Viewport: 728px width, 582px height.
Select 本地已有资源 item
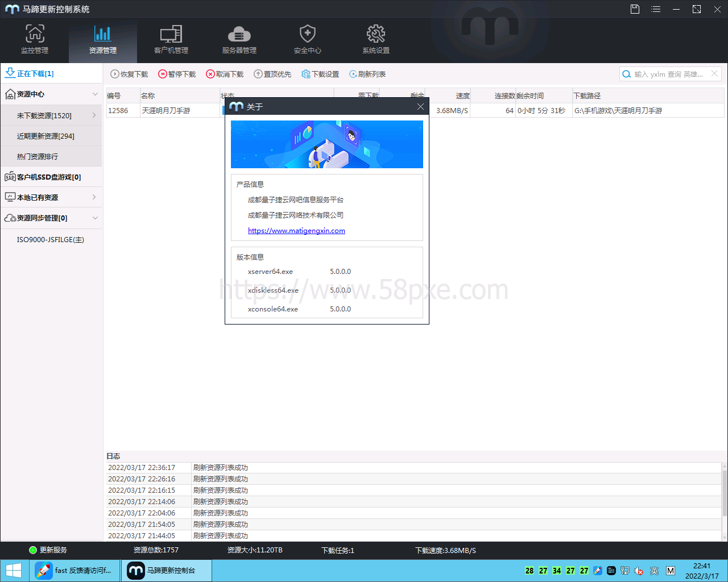click(x=51, y=197)
